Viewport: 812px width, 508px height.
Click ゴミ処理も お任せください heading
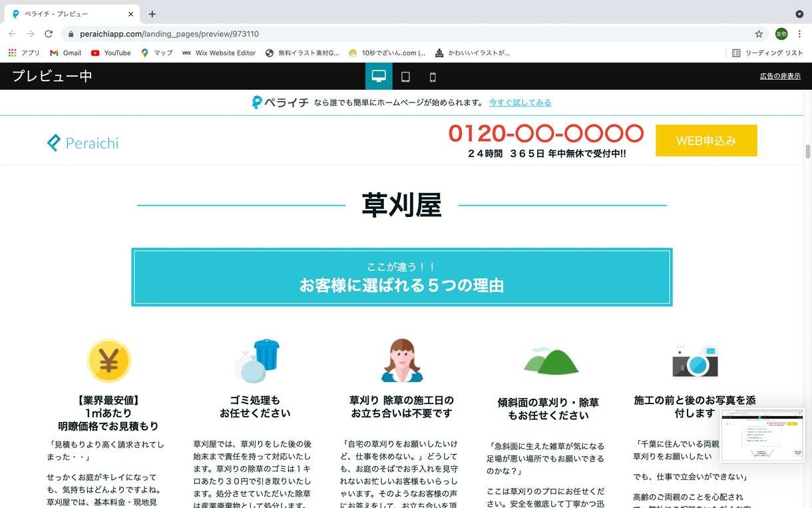click(x=255, y=407)
